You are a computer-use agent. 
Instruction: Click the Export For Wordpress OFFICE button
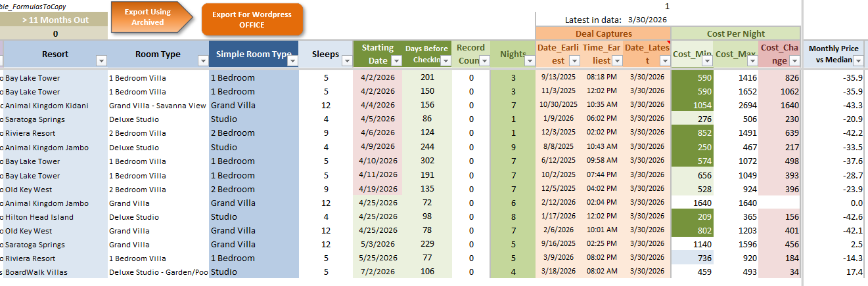(x=252, y=20)
